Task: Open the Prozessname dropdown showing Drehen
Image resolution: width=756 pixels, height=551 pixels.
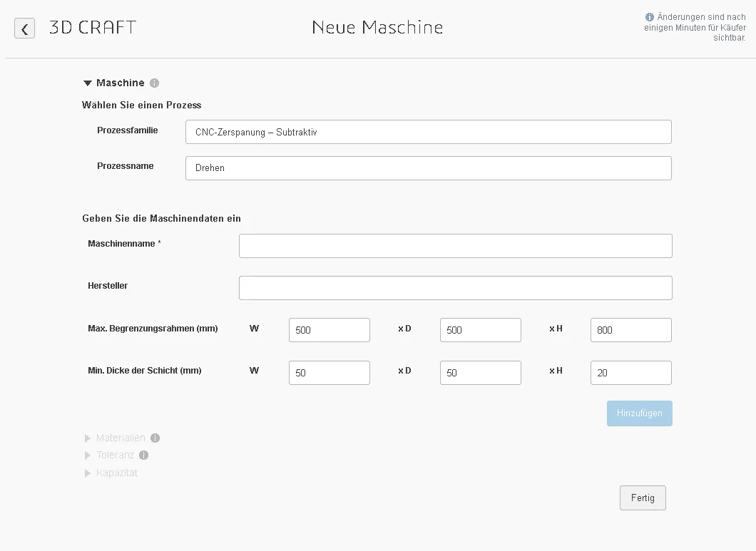Action: (428, 168)
